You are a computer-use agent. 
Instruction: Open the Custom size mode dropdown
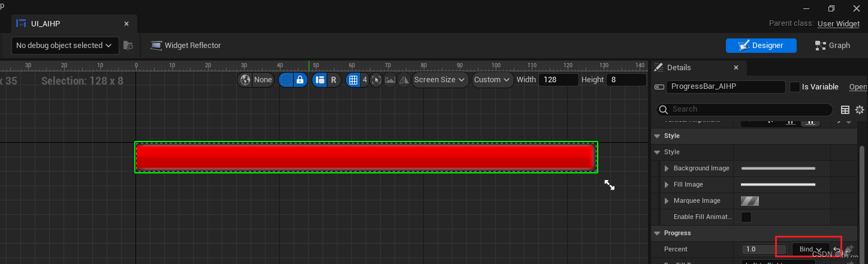tap(492, 79)
